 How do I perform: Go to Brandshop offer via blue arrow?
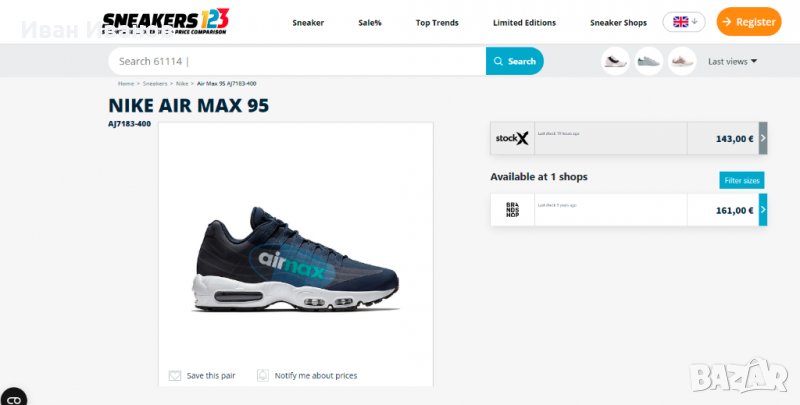coord(763,210)
